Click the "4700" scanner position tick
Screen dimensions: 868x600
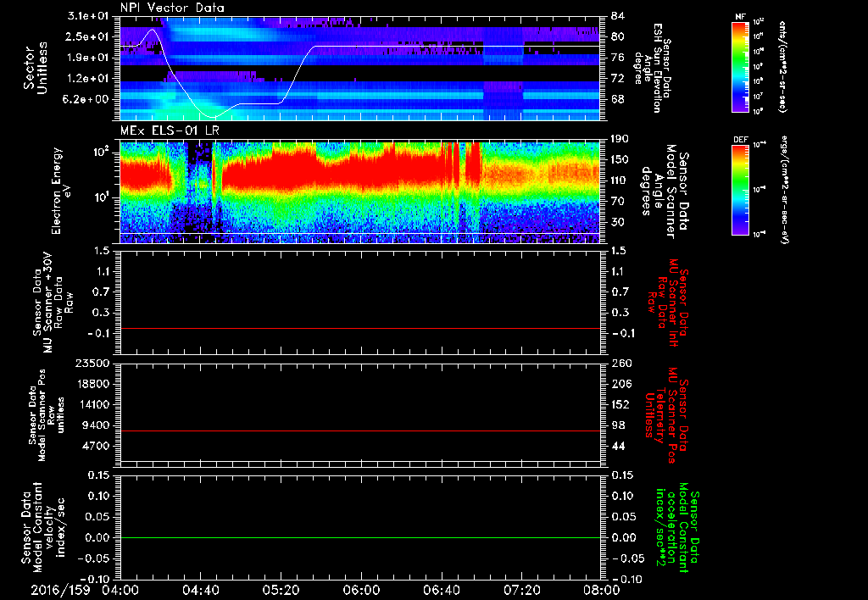(96, 446)
